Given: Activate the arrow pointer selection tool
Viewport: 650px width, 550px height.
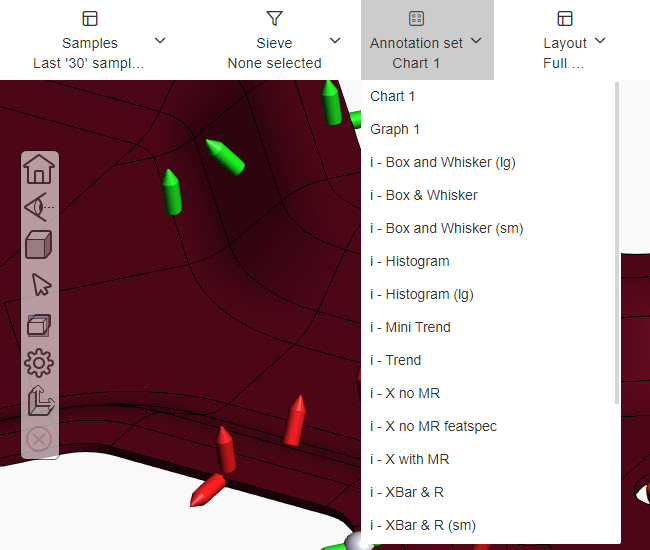Looking at the screenshot, I should [40, 284].
